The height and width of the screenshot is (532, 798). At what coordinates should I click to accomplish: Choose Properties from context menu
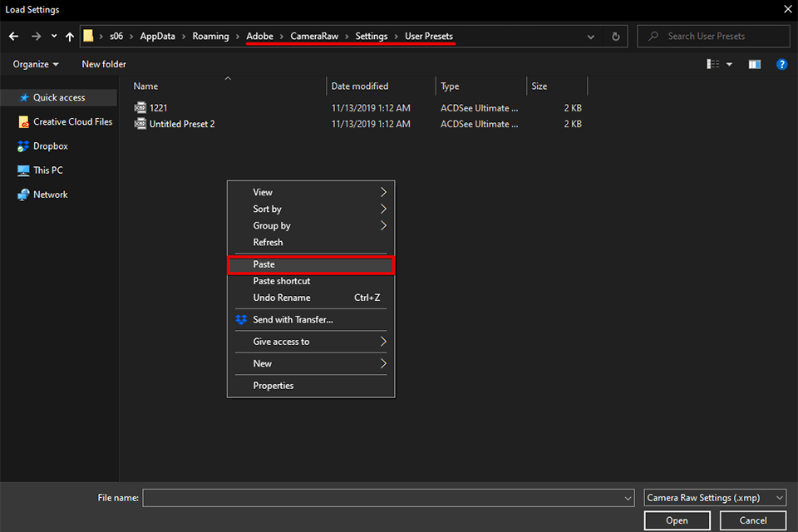click(x=311, y=386)
